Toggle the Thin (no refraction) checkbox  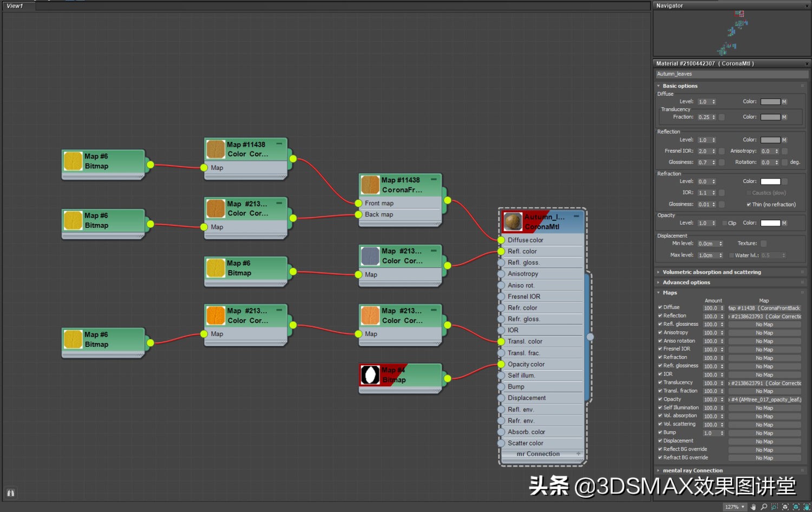[x=749, y=205]
